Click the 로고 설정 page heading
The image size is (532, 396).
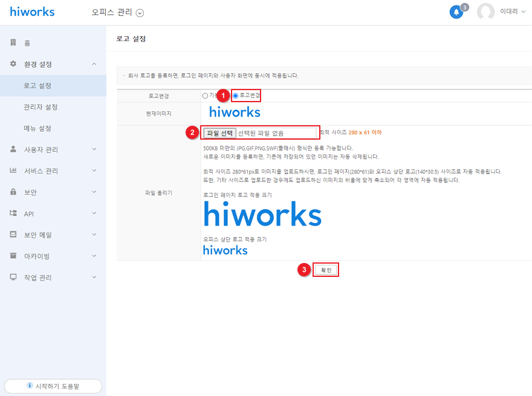pyautogui.click(x=131, y=39)
